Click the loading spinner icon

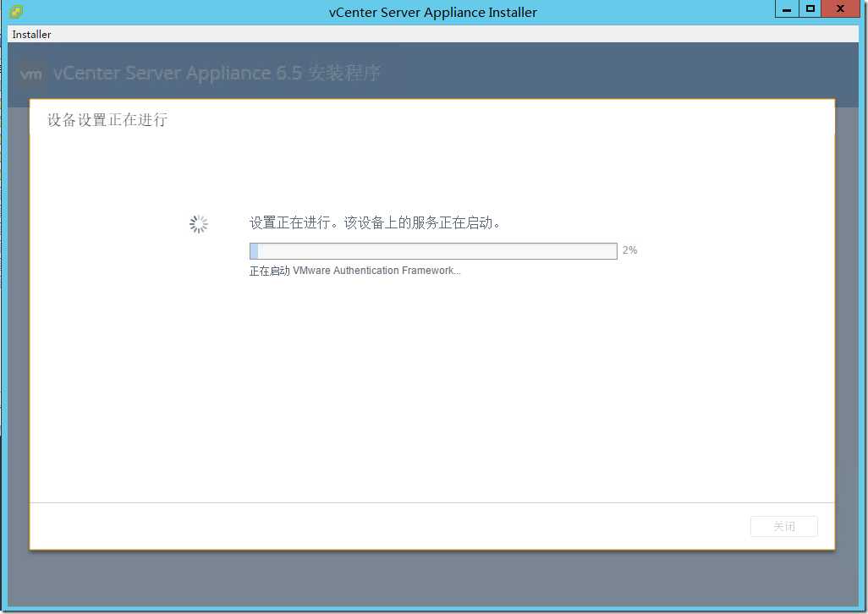tap(199, 224)
